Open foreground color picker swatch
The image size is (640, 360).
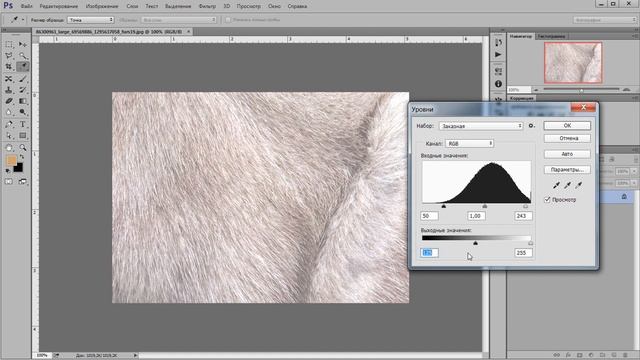[x=11, y=160]
